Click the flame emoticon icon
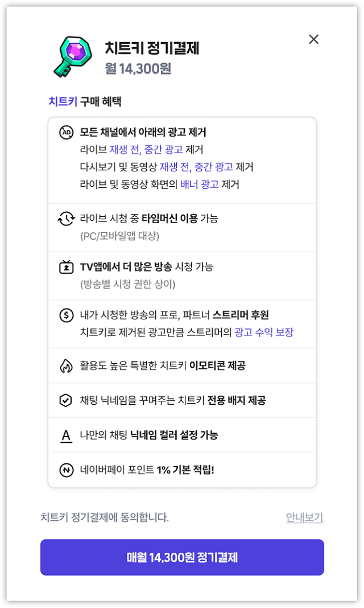364x608 pixels. tap(66, 365)
